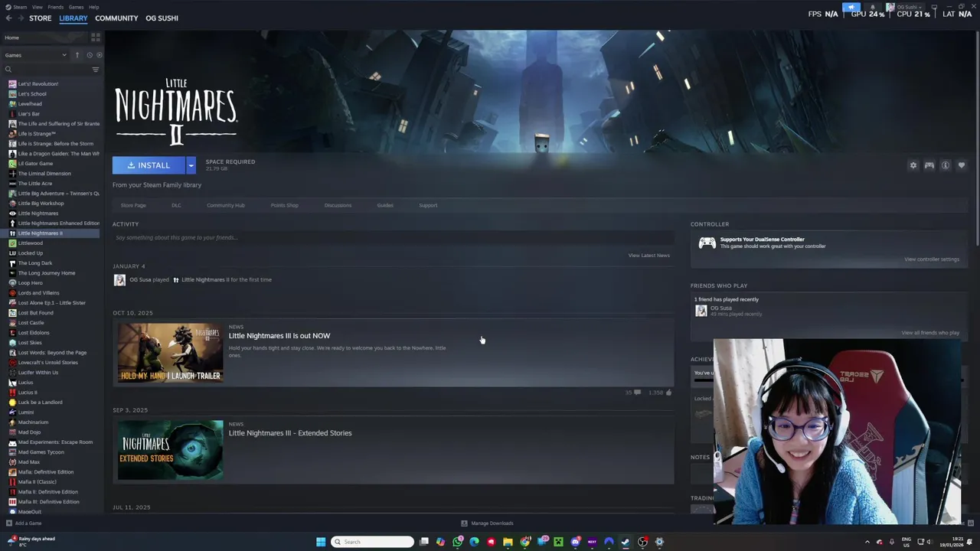
Task: Open Windows Start menu
Action: (x=321, y=542)
